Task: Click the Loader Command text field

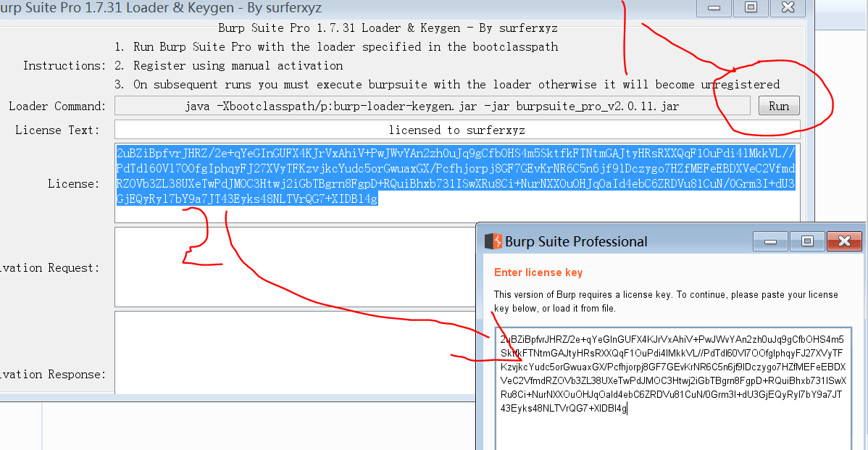Action: click(x=433, y=107)
